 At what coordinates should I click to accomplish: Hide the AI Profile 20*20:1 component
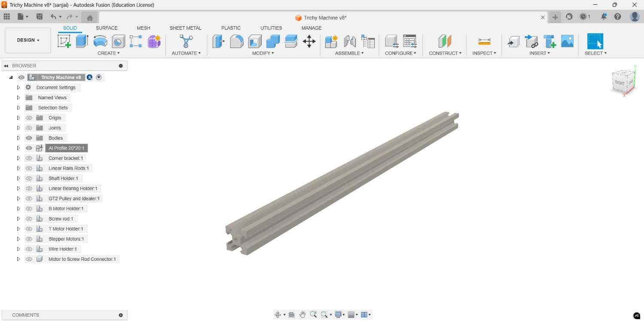coord(29,148)
